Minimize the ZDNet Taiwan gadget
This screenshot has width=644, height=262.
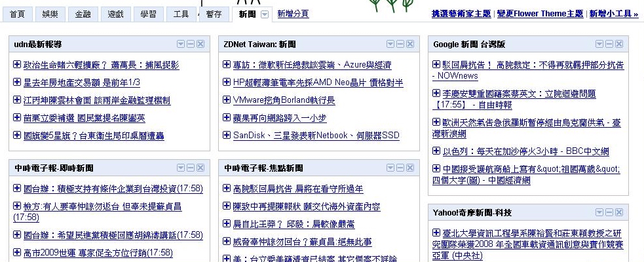tap(400, 44)
